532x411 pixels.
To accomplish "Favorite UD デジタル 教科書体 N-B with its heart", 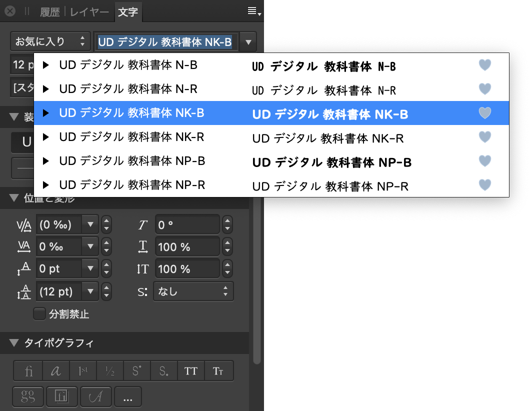I will click(484, 64).
